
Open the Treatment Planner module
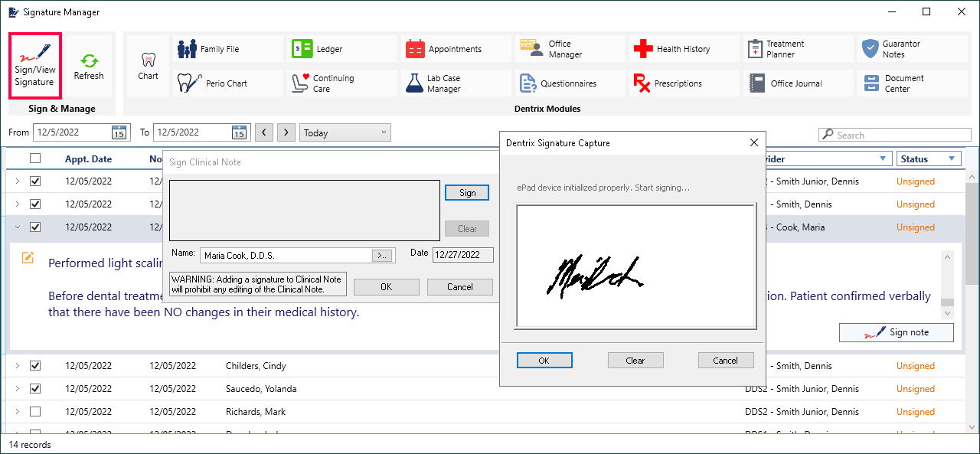coord(799,49)
